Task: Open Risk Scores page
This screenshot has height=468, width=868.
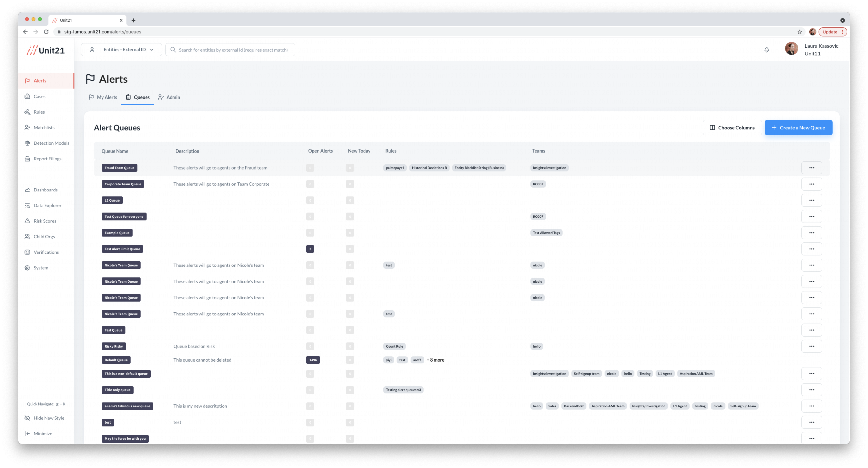Action: 45,221
